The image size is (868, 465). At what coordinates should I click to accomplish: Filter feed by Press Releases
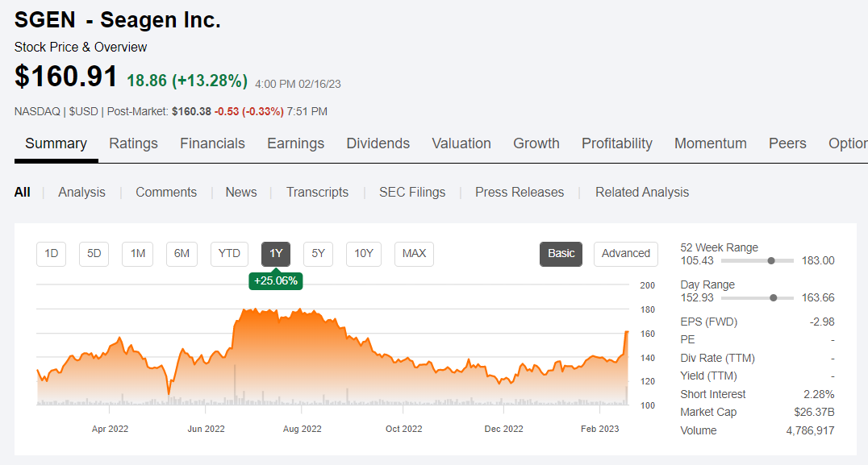[x=519, y=192]
